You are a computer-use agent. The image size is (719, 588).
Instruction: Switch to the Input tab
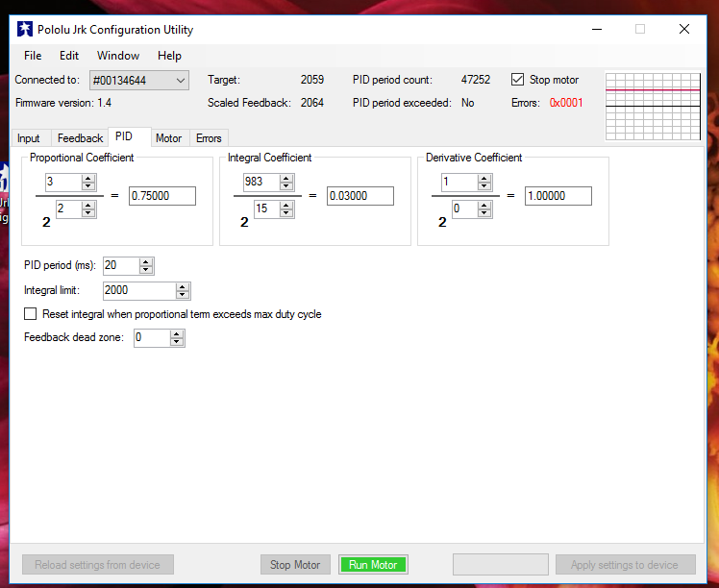[29, 138]
